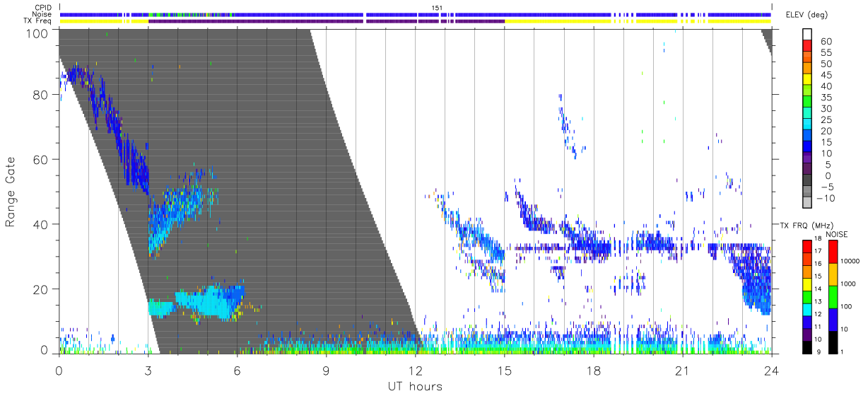The image size is (868, 401).
Task: Click the 15 tick on UT hours axis
Action: 504,370
